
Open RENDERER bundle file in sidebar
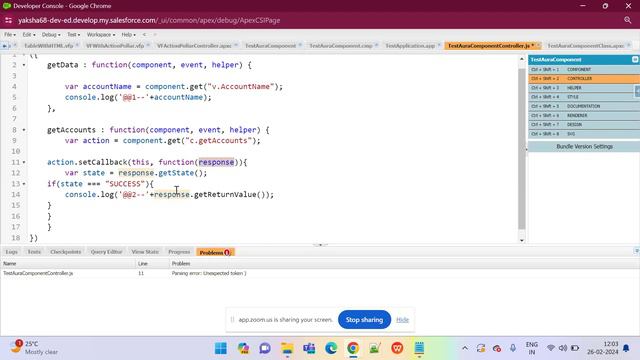584,116
